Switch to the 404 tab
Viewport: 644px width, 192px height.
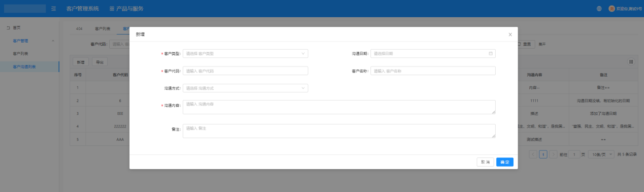[x=79, y=29]
